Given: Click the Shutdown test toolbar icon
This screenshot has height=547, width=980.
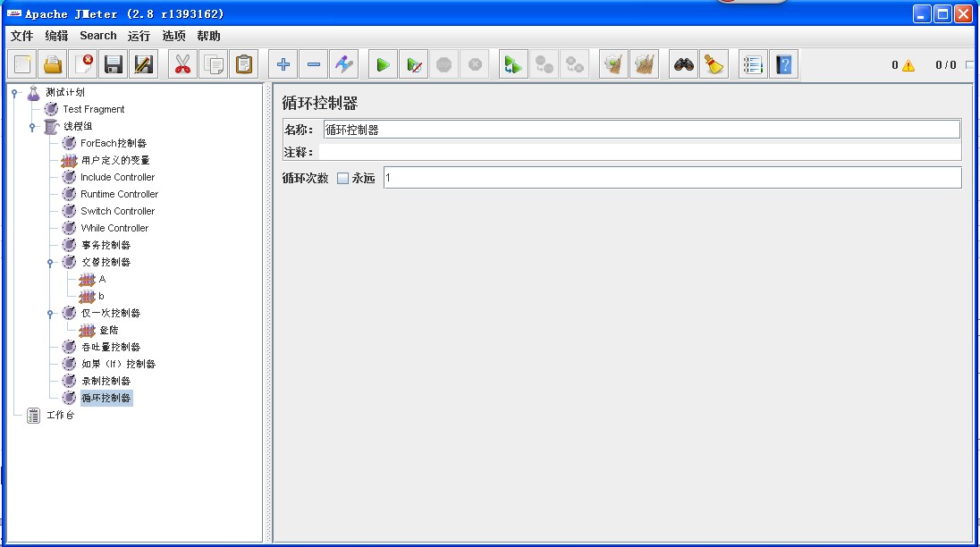Looking at the screenshot, I should 475,64.
